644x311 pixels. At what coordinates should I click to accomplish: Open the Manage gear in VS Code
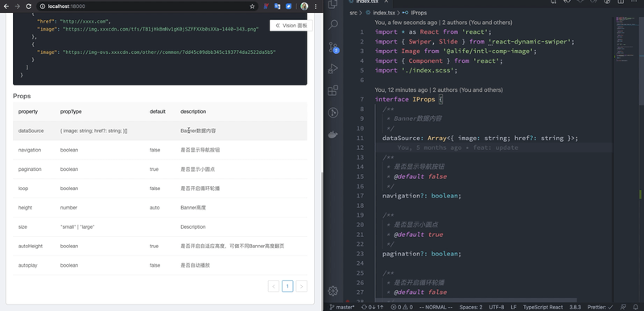[x=333, y=291]
